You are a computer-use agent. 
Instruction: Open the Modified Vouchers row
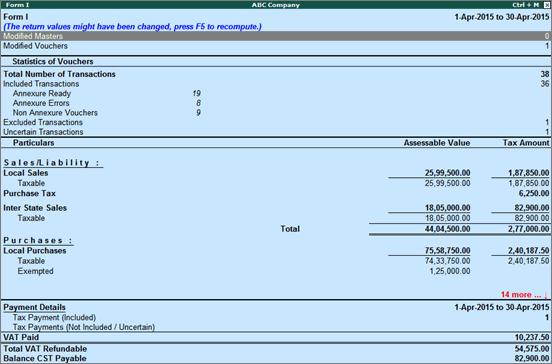[x=276, y=46]
